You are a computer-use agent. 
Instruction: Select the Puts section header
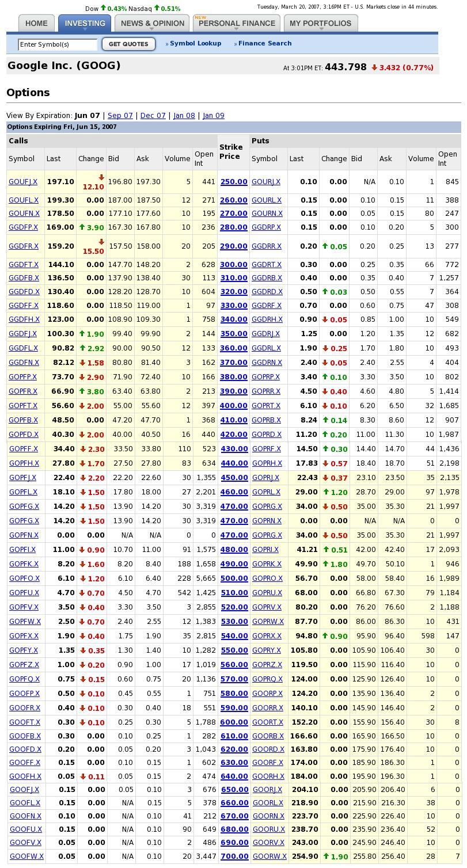[260, 141]
